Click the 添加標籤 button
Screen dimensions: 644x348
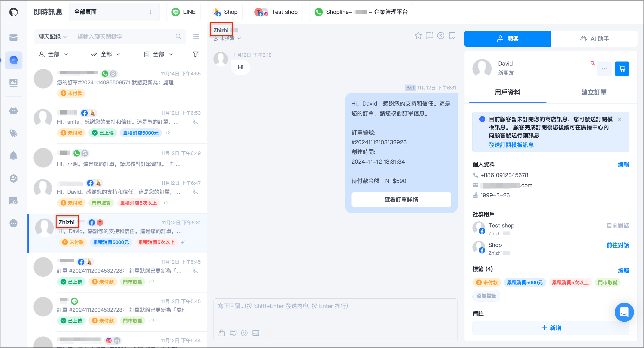486,296
